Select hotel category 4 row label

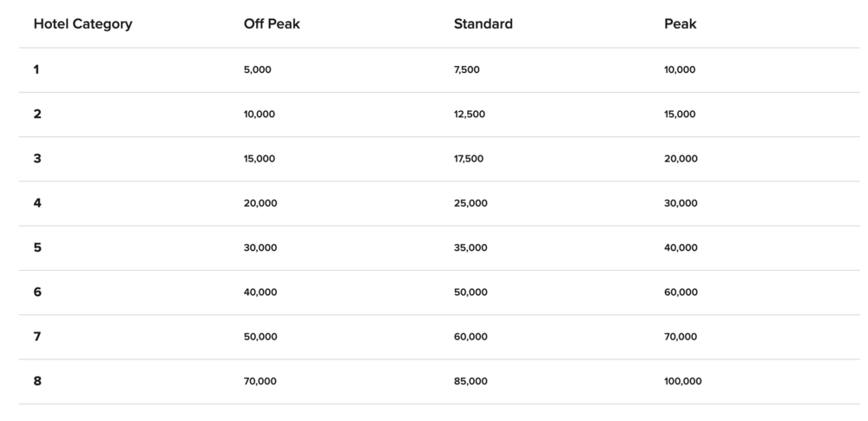click(x=37, y=203)
